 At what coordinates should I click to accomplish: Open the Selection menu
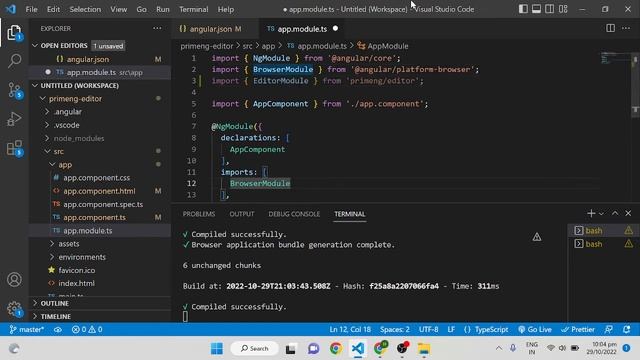(85, 9)
